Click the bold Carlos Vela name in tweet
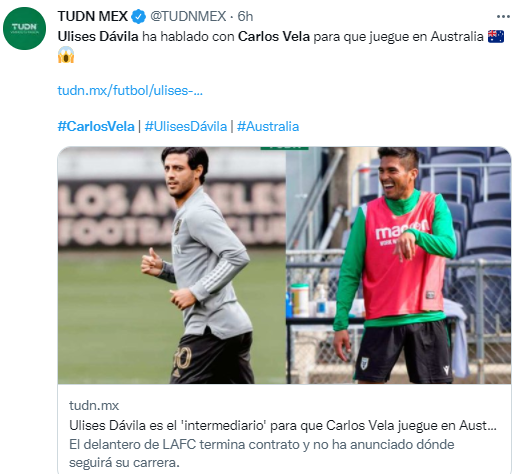Image resolution: width=517 pixels, height=474 pixels. point(274,36)
